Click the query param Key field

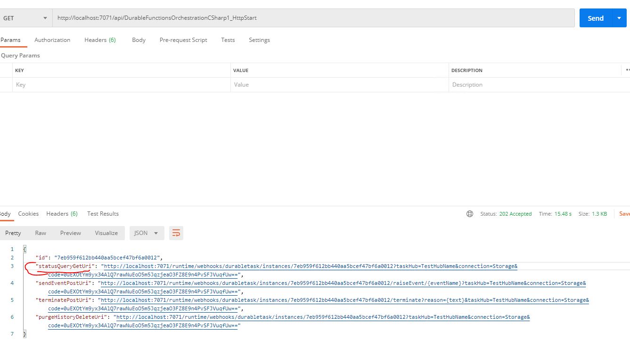pyautogui.click(x=121, y=85)
